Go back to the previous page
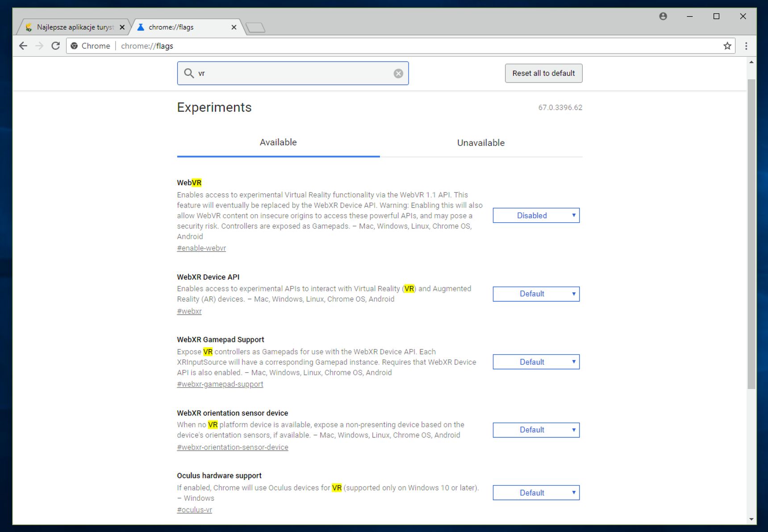 tap(23, 46)
